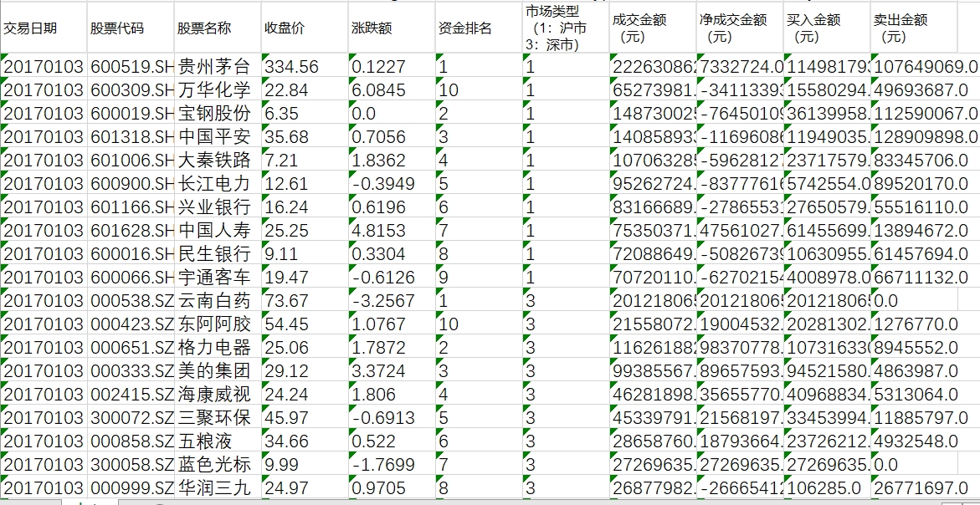This screenshot has height=505, width=980.
Task: Select buy amount 106285.0 cell
Action: (x=826, y=487)
